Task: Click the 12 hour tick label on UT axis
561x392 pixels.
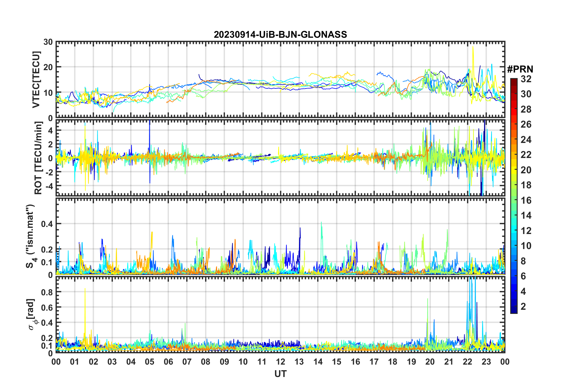Action: click(280, 362)
